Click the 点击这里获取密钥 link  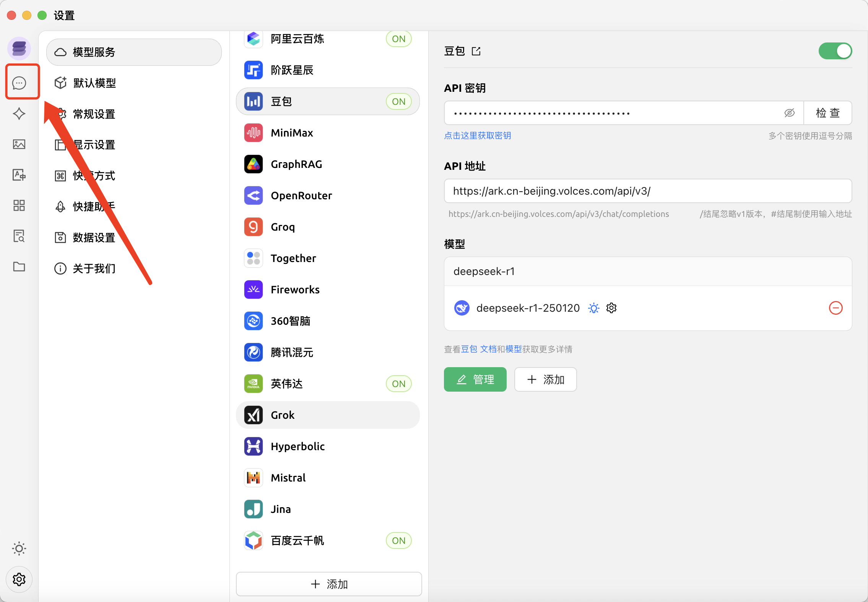click(x=477, y=136)
